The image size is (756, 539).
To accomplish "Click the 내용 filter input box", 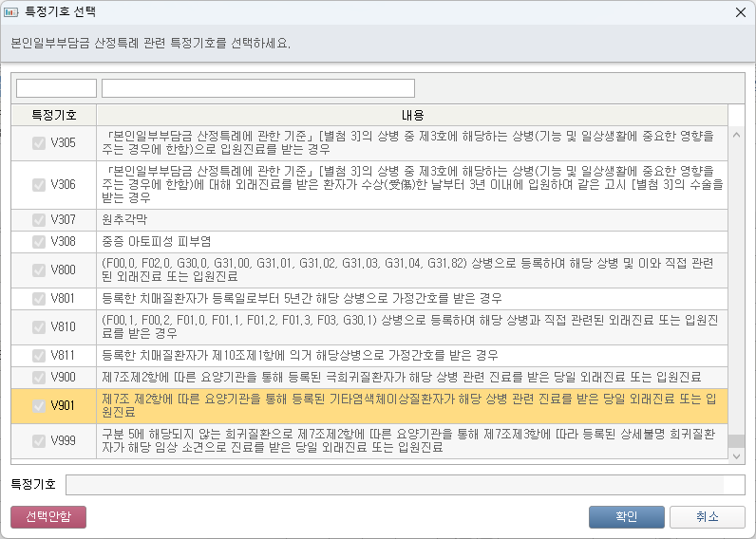I will coord(257,88).
